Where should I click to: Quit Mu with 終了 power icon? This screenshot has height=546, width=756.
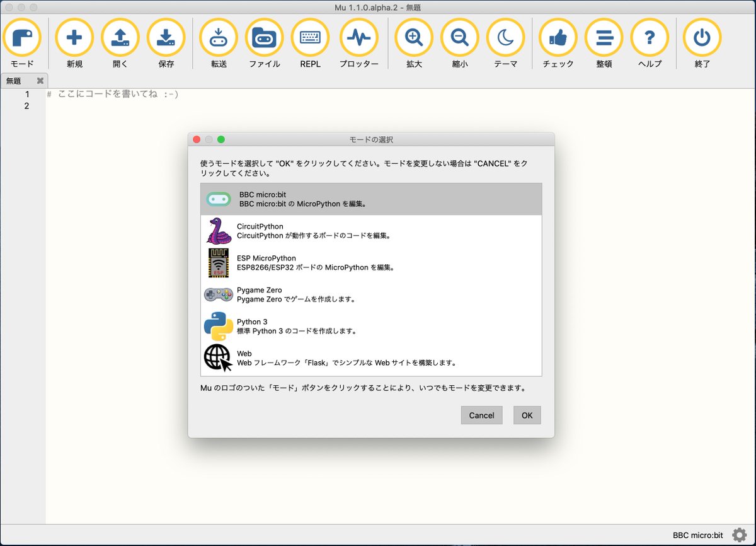click(702, 38)
